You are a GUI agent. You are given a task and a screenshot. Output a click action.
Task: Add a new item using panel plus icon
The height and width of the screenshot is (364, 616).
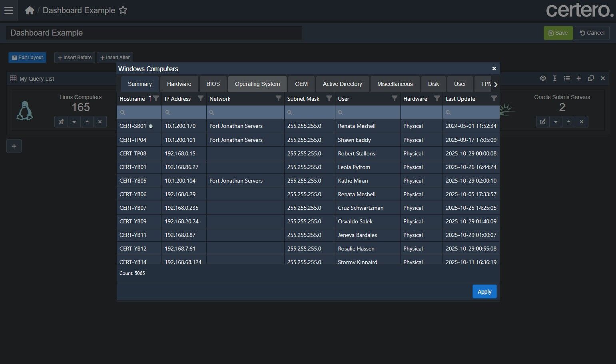point(578,78)
